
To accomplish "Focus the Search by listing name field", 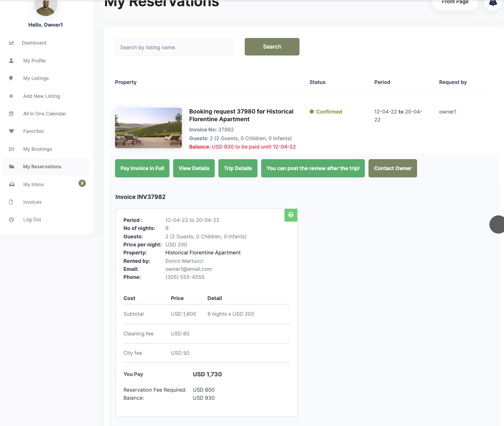I will point(174,47).
